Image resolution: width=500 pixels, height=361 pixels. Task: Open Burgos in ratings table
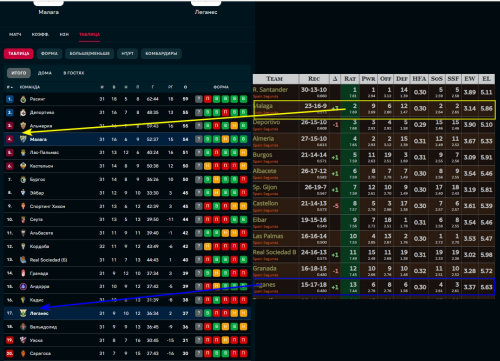tap(263, 155)
